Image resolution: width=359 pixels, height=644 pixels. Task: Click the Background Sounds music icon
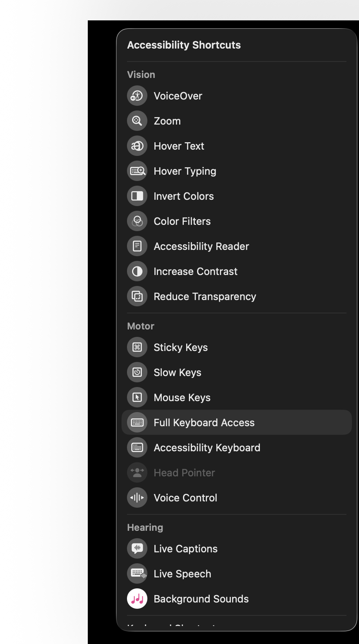click(137, 599)
